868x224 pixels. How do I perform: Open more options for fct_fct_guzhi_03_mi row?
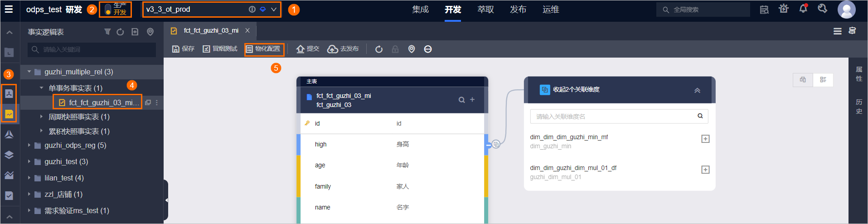[x=157, y=103]
